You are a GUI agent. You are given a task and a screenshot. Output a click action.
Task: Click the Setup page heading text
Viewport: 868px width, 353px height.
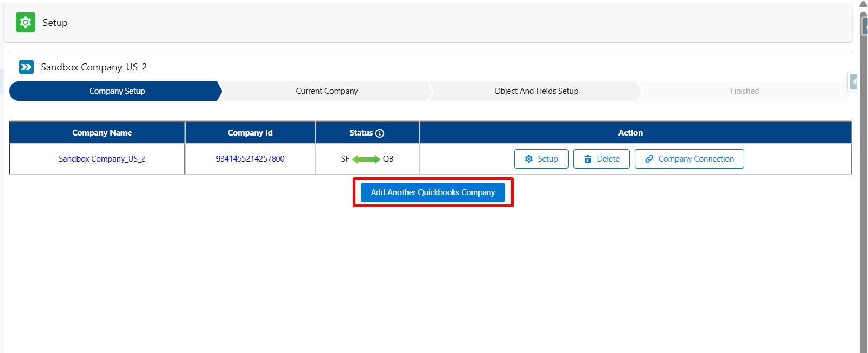click(55, 23)
